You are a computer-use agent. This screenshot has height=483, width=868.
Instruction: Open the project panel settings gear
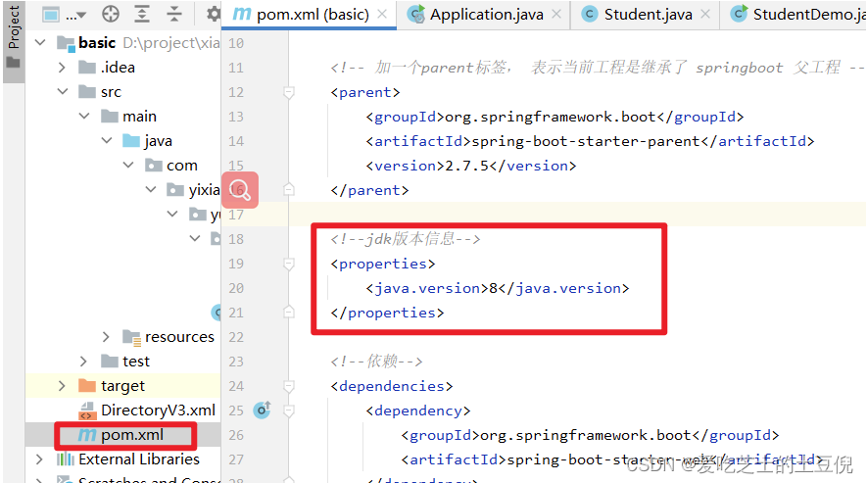coord(214,14)
